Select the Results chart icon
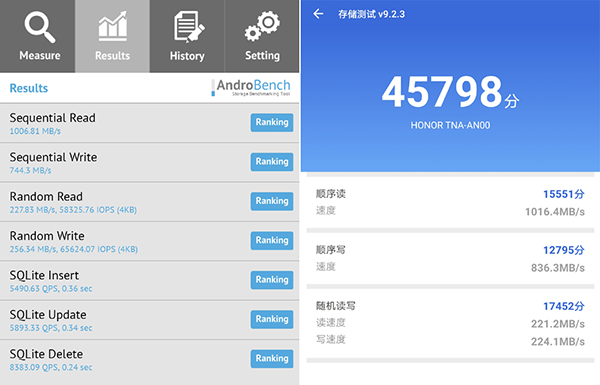The height and width of the screenshot is (385, 600). (x=112, y=26)
